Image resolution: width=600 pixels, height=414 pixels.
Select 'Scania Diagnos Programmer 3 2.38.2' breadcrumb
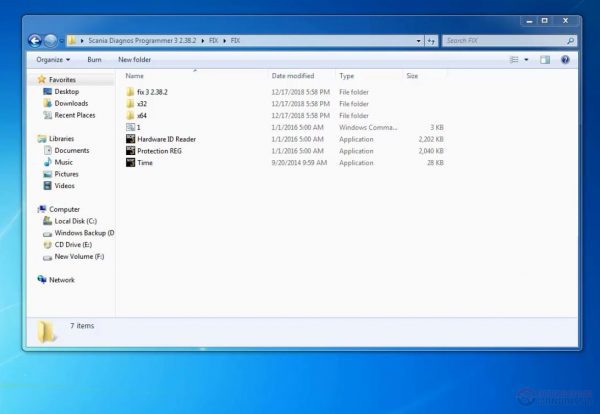(x=142, y=41)
